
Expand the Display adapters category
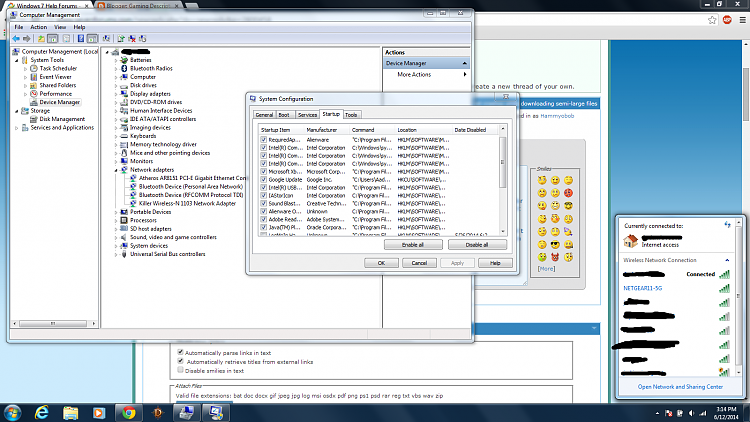point(116,94)
